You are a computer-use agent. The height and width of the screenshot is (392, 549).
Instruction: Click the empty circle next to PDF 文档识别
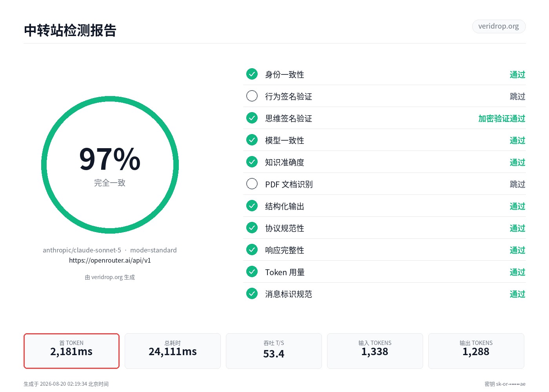coord(252,184)
